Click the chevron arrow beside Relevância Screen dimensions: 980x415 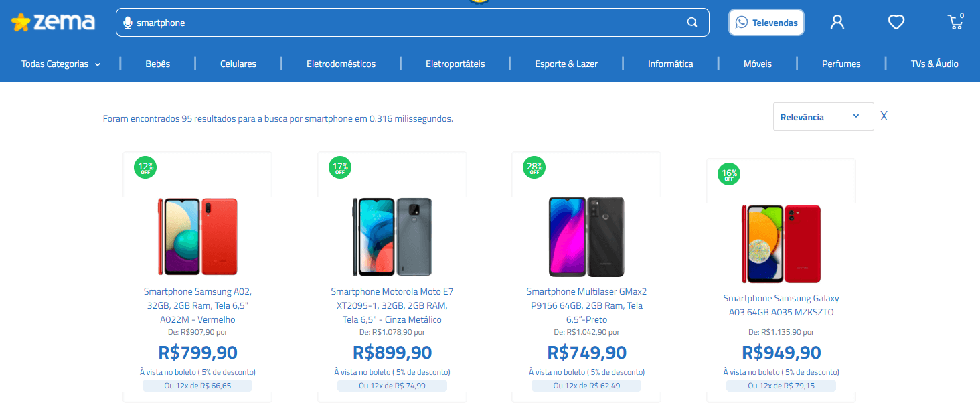pyautogui.click(x=855, y=116)
